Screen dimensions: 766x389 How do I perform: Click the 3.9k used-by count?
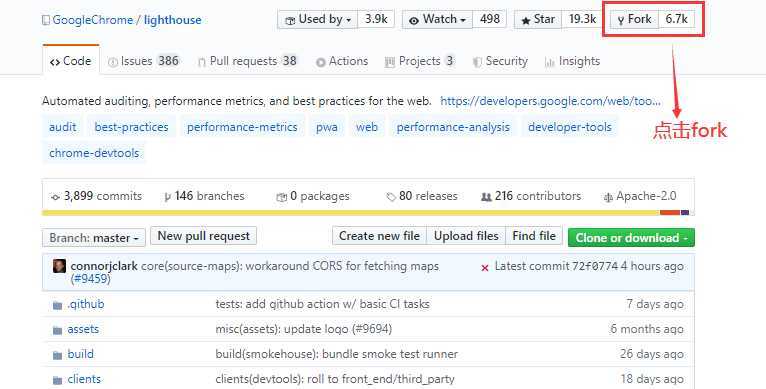click(376, 19)
